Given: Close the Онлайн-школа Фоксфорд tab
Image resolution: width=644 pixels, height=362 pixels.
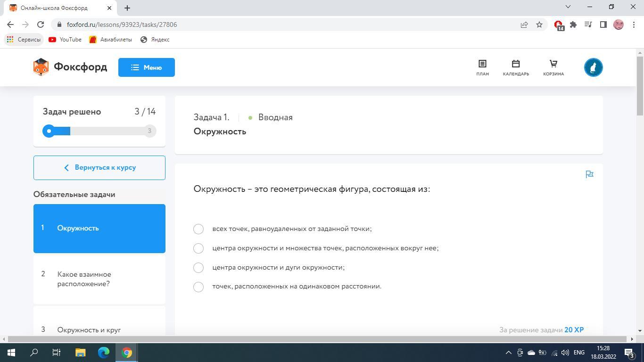Looking at the screenshot, I should coord(109,8).
